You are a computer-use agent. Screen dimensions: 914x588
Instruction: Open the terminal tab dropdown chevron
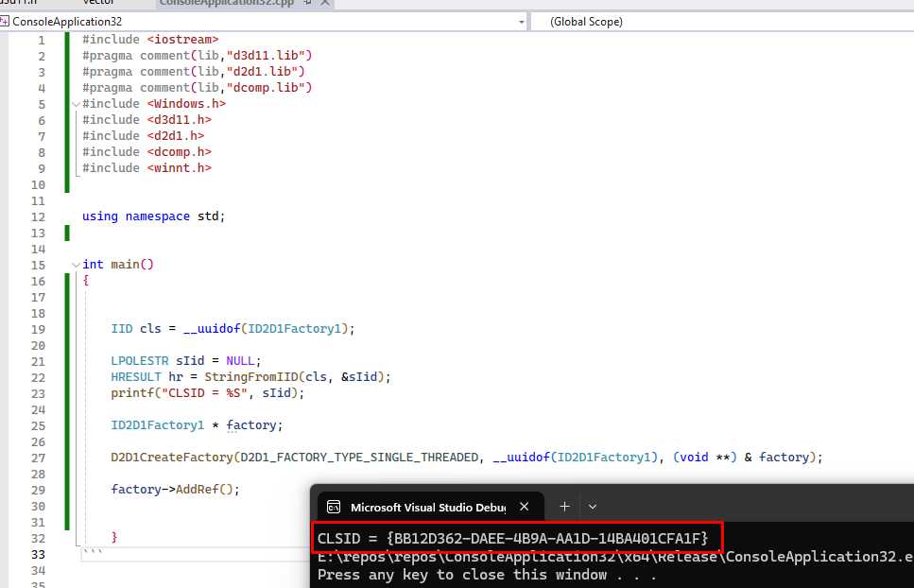coord(593,507)
